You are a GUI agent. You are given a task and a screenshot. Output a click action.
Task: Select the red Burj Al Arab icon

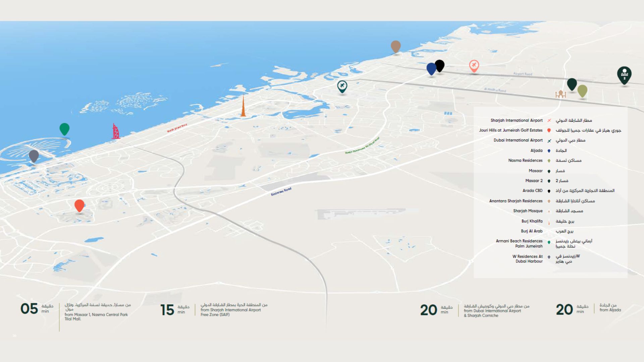point(115,131)
